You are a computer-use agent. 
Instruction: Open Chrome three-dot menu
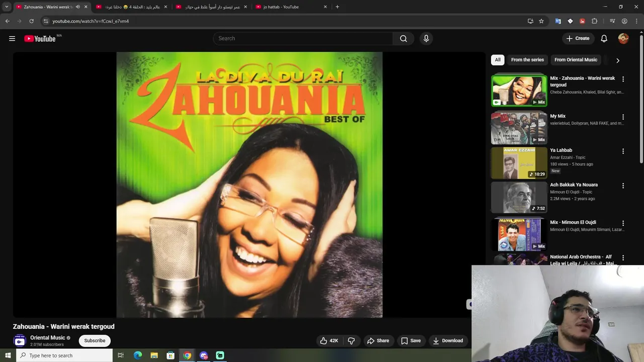coord(636,21)
